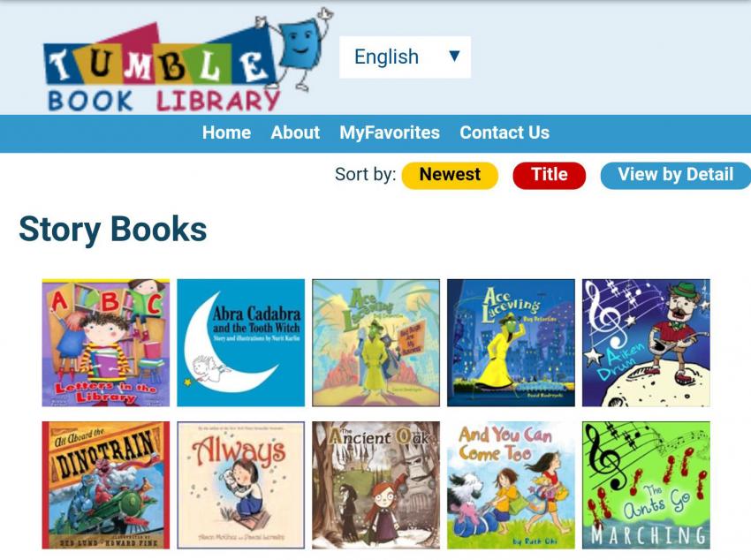751x560 pixels.
Task: Select the green Ace Lacewing book cover
Action: point(376,343)
